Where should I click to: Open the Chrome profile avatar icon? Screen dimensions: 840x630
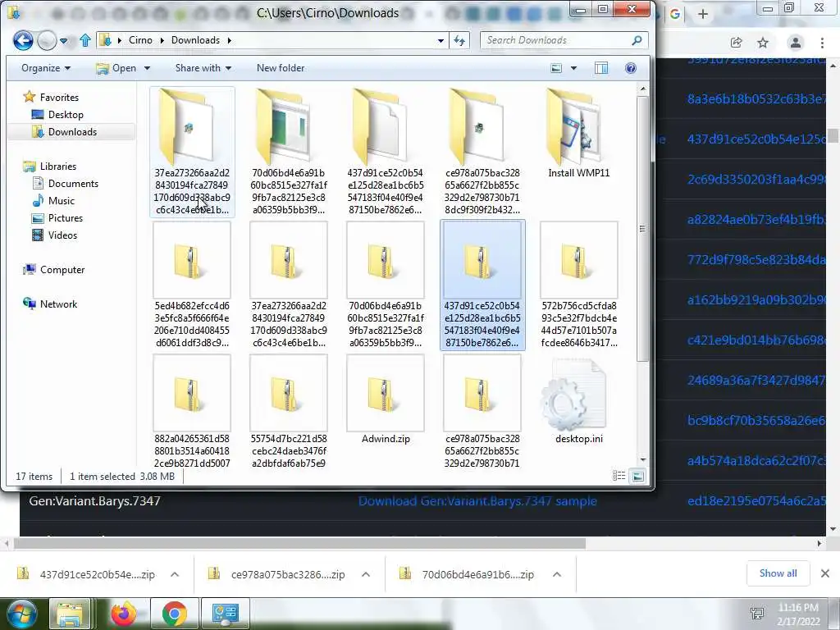tap(796, 43)
